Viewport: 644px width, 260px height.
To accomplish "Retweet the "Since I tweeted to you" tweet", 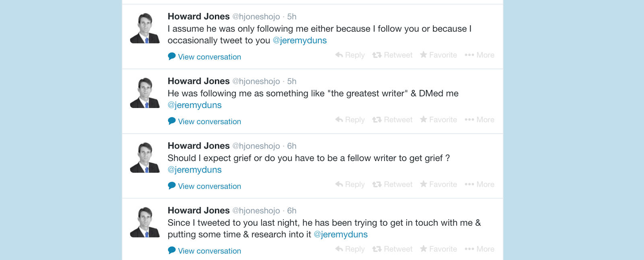I will 392,249.
